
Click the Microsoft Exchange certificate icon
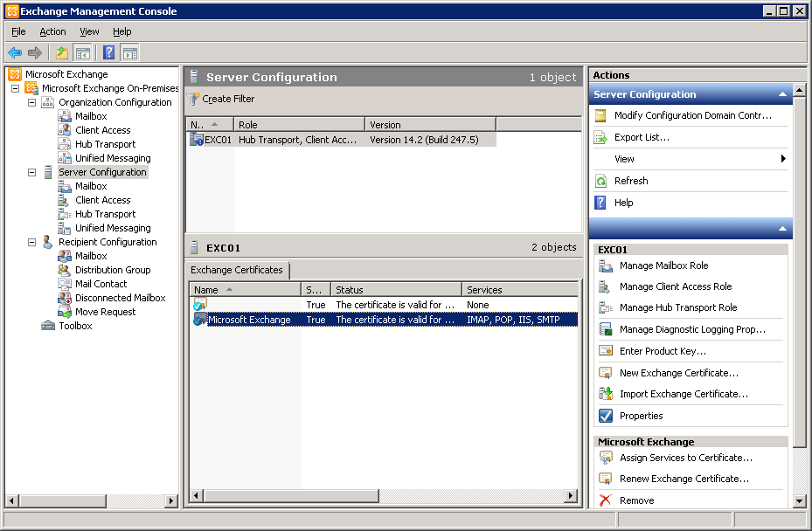200,320
